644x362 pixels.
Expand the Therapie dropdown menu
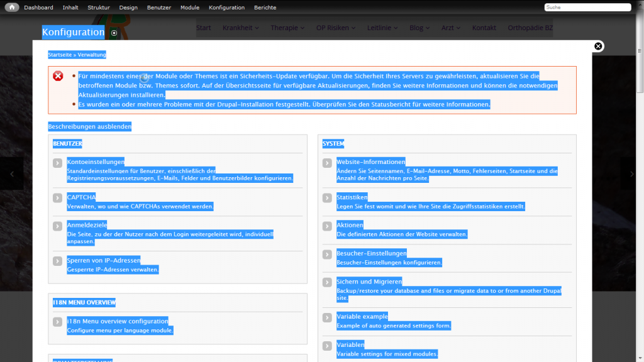tap(287, 28)
